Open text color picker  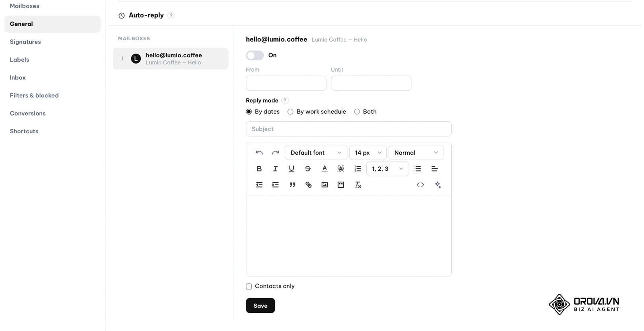click(x=324, y=169)
